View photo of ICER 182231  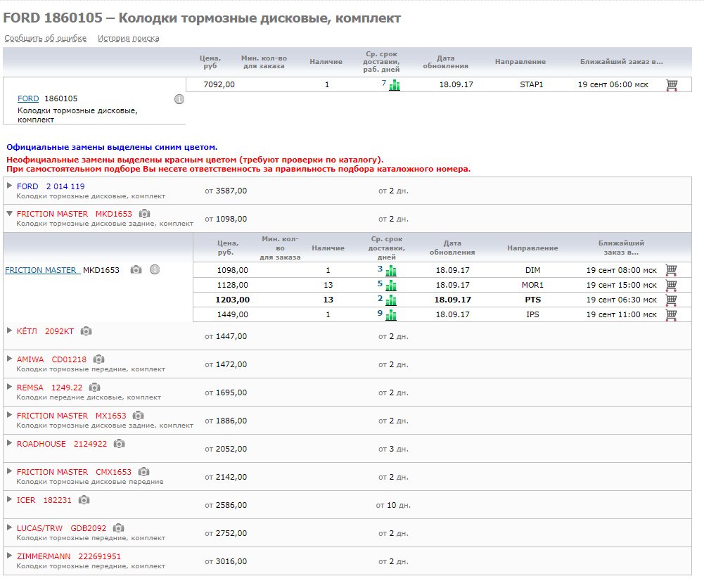coord(84,500)
